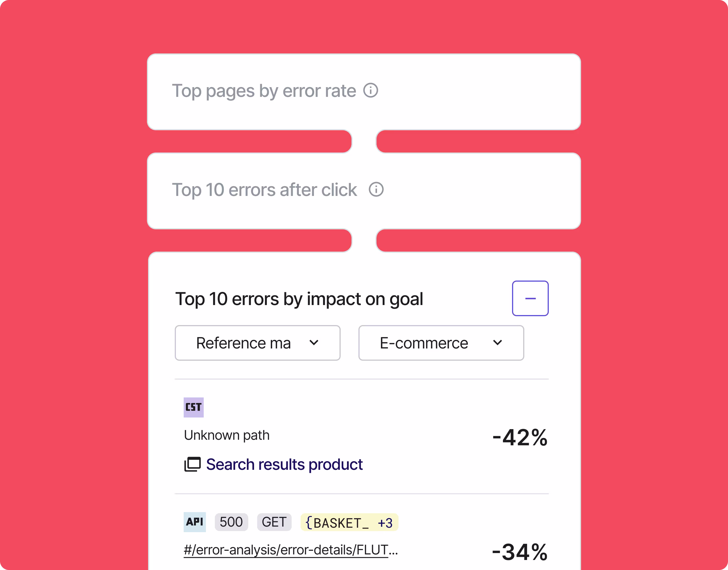The image size is (728, 570).
Task: Open Search results product link
Action: [284, 464]
